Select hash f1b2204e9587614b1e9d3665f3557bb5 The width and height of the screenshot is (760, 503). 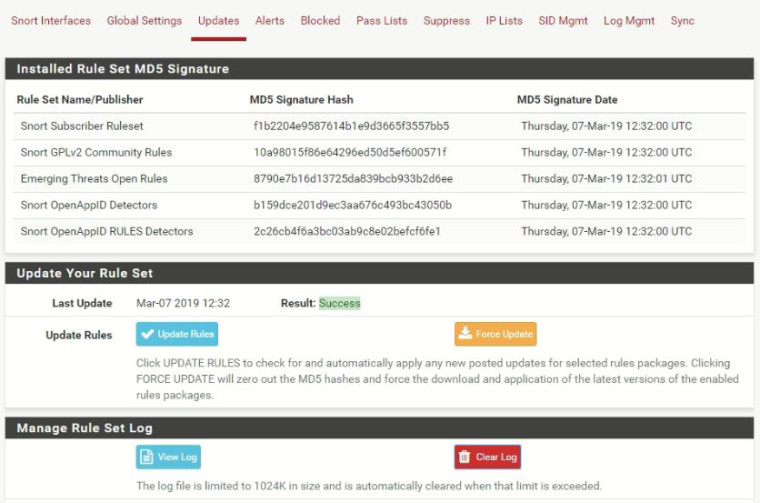[351, 126]
